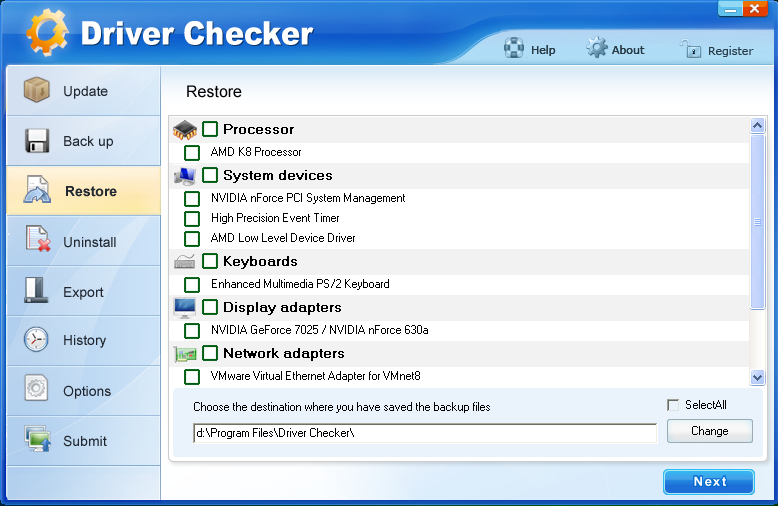Check the Display adapters category checkbox
Viewport: 778px width, 506px height.
tap(210, 307)
